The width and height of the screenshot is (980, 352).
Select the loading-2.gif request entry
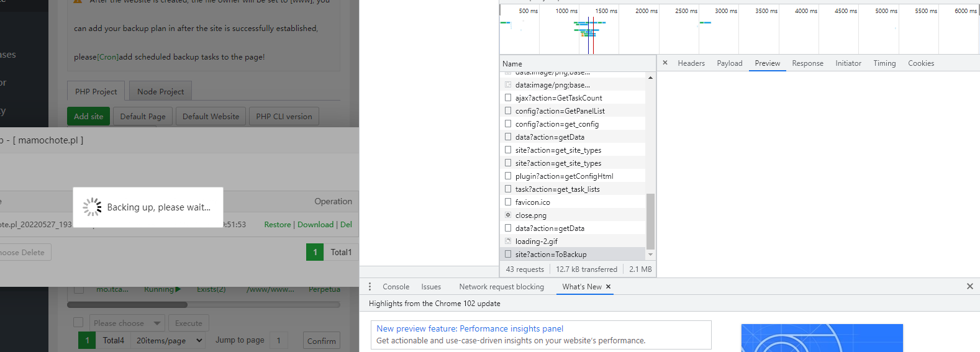pos(537,241)
